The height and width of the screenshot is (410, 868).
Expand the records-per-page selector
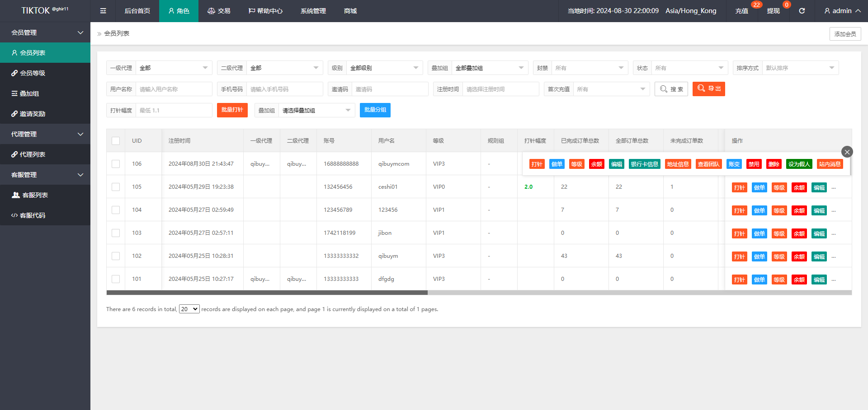tap(189, 309)
